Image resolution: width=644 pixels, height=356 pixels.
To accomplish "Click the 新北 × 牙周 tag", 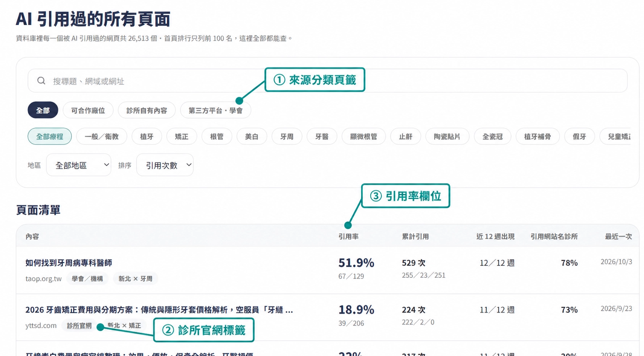I will point(136,278).
